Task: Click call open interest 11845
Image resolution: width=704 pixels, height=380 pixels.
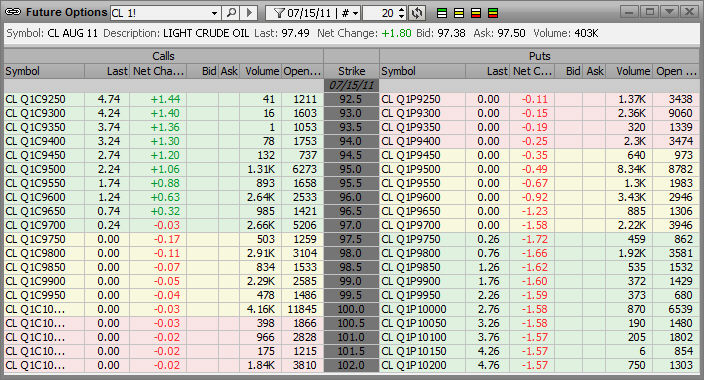Action: [x=302, y=309]
